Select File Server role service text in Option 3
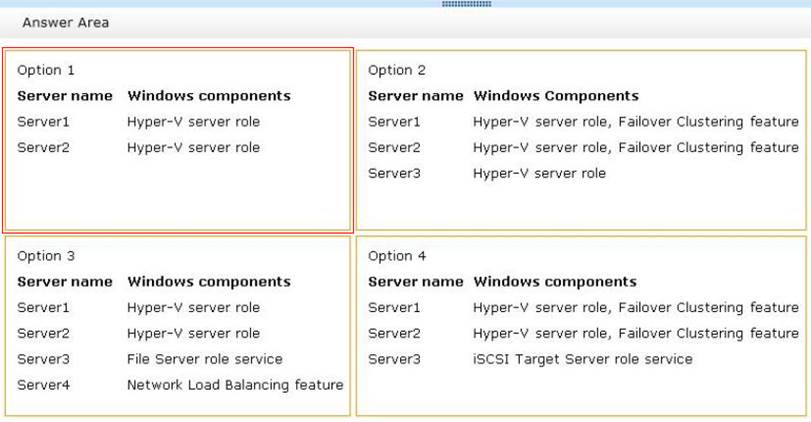The image size is (811, 422). [204, 359]
